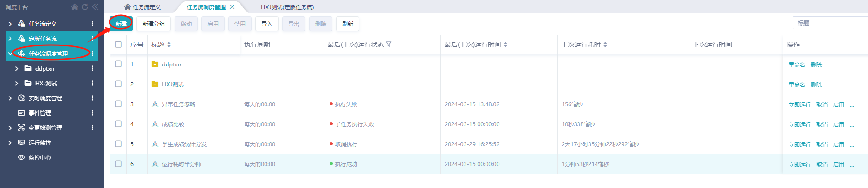Screen dimensions: 868x188
Task: Click the refresh icon in sidebar header
Action: pyautogui.click(x=85, y=7)
